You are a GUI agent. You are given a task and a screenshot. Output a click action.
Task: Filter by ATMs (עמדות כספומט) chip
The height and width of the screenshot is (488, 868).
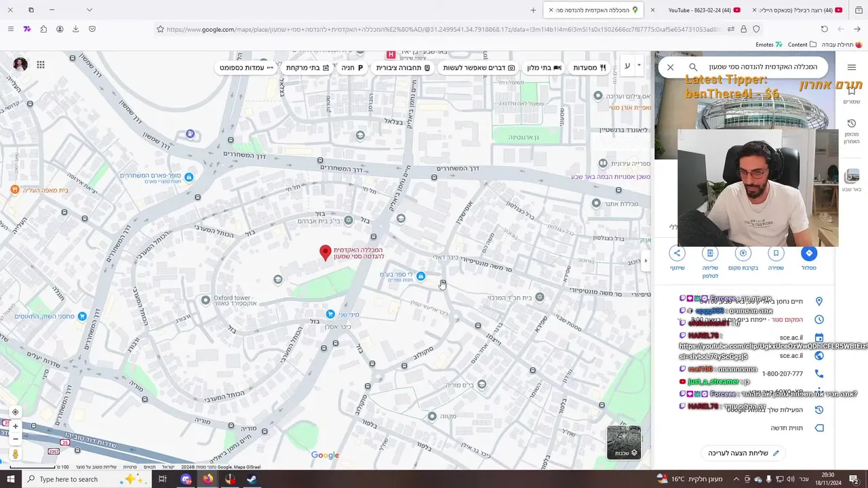246,68
